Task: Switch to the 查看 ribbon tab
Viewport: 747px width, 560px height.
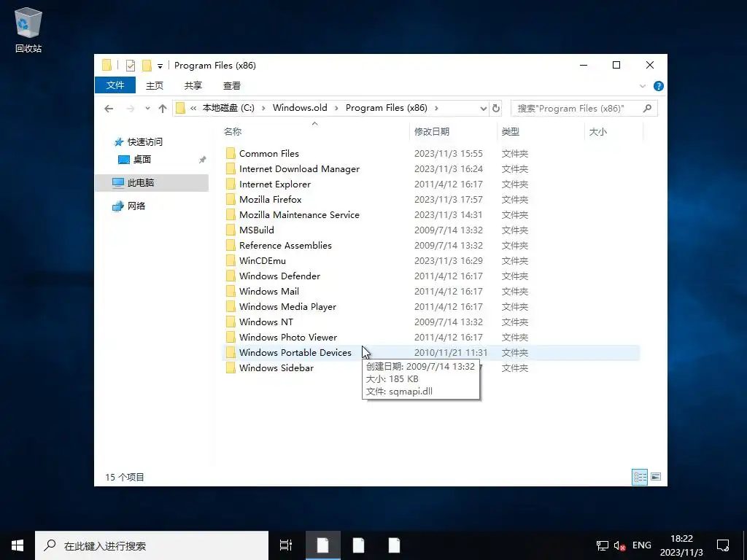Action: pyautogui.click(x=232, y=86)
